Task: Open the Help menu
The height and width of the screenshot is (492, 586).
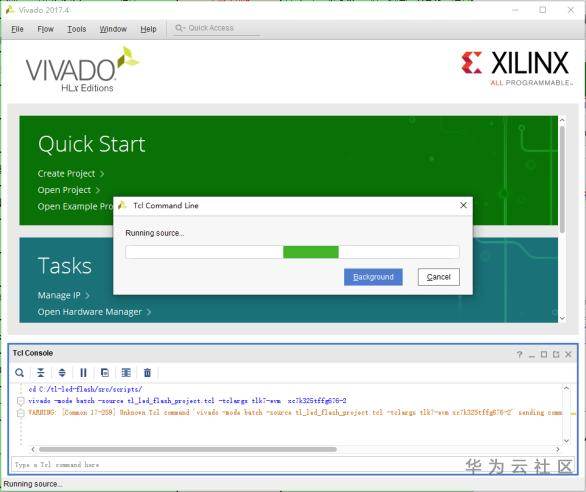Action: point(148,29)
